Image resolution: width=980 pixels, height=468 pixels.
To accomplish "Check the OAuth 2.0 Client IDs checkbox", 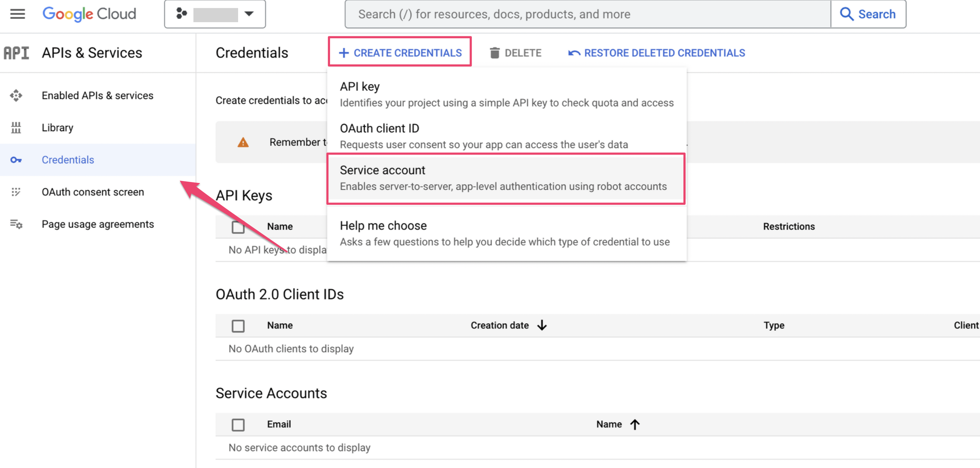I will [x=238, y=326].
